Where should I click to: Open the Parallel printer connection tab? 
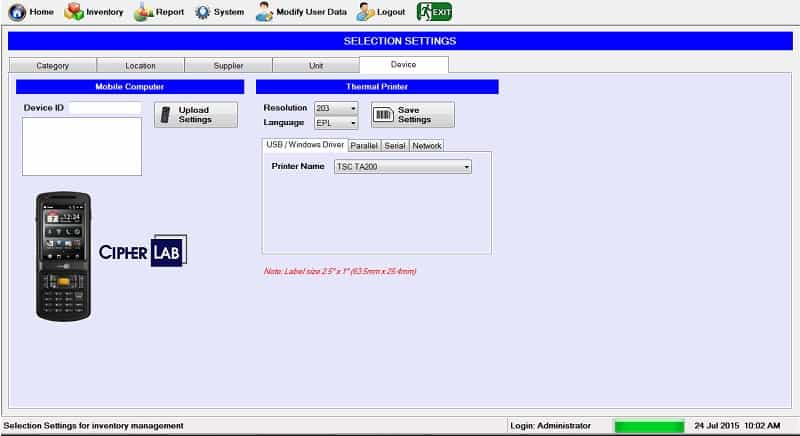point(363,146)
